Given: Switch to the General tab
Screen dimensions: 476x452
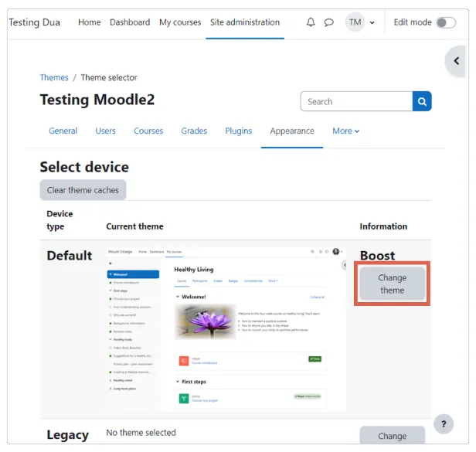Looking at the screenshot, I should pyautogui.click(x=63, y=131).
